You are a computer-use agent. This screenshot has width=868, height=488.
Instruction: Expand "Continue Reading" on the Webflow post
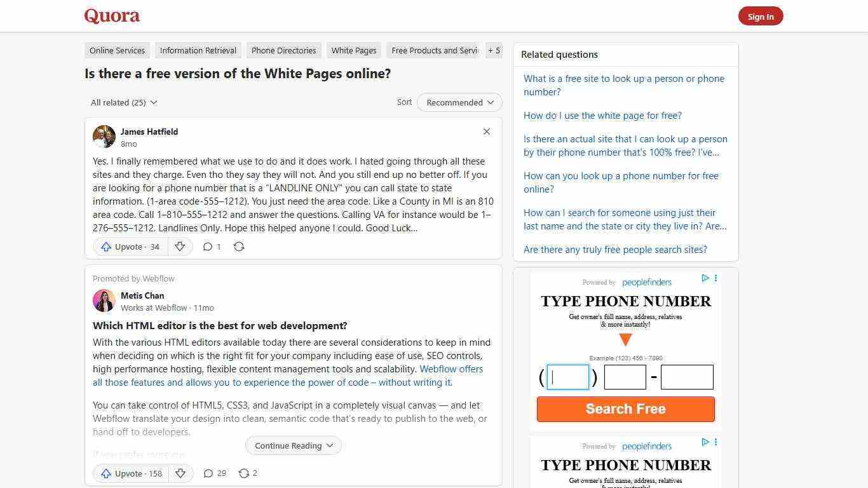click(x=293, y=445)
